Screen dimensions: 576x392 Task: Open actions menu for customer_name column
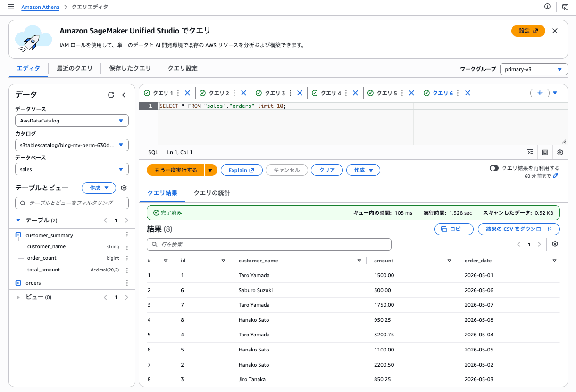pos(127,247)
